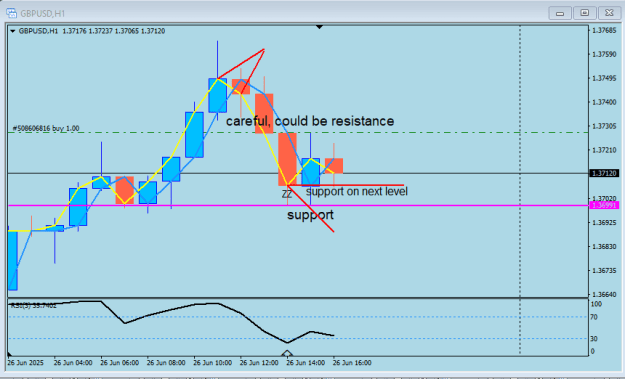The height and width of the screenshot is (379, 625).
Task: Select the 'ZZ' label under the red candle
Action: (287, 194)
